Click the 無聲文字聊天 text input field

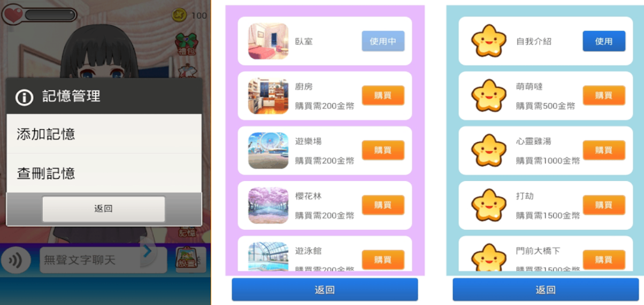(90, 260)
